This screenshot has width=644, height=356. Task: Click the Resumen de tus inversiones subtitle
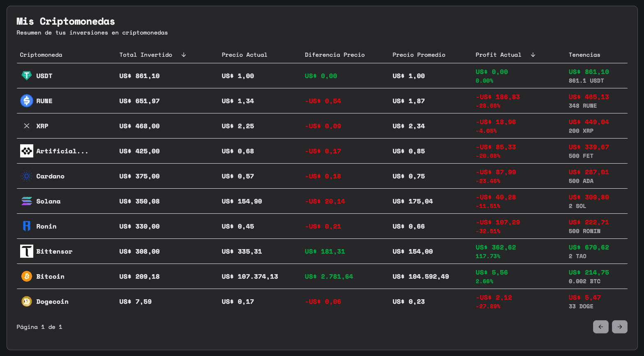click(92, 32)
